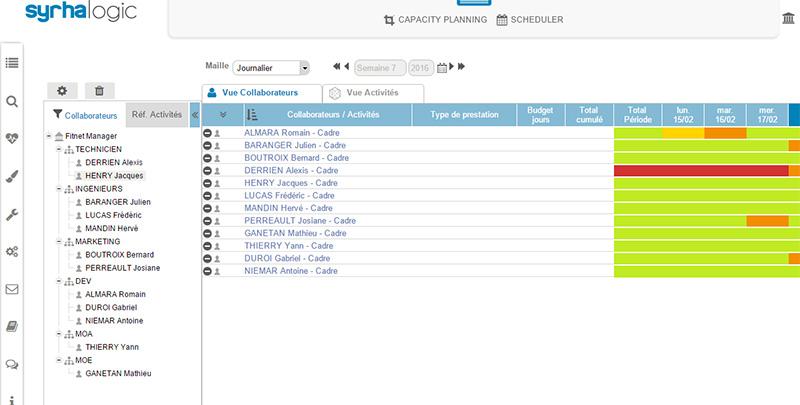This screenshot has height=405, width=800.
Task: Click red load bar for DERRIEN Alexis
Action: tap(702, 171)
